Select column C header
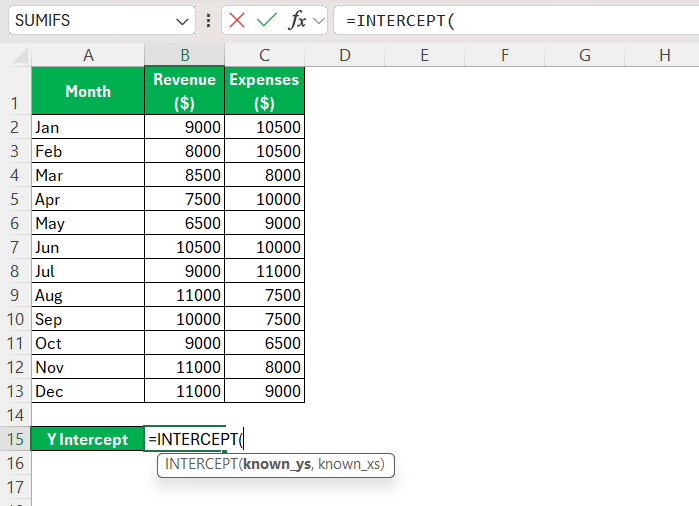 coord(264,55)
